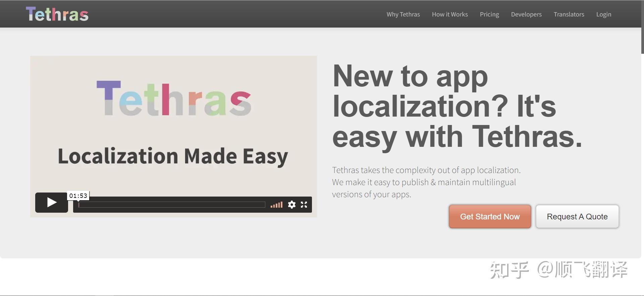Go to How it Works page

click(x=450, y=14)
